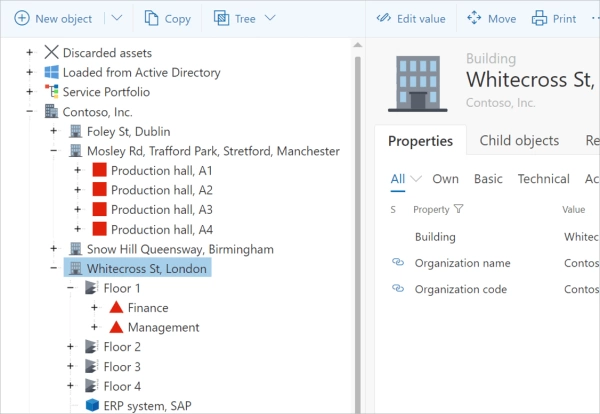Image resolution: width=600 pixels, height=414 pixels.
Task: Click the Floor 1 floor icon
Action: click(x=91, y=288)
